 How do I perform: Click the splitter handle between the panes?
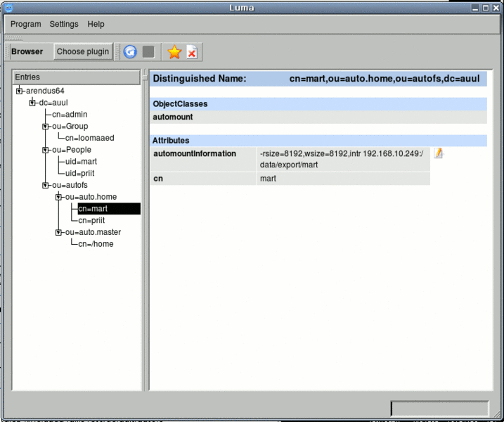coord(145,78)
